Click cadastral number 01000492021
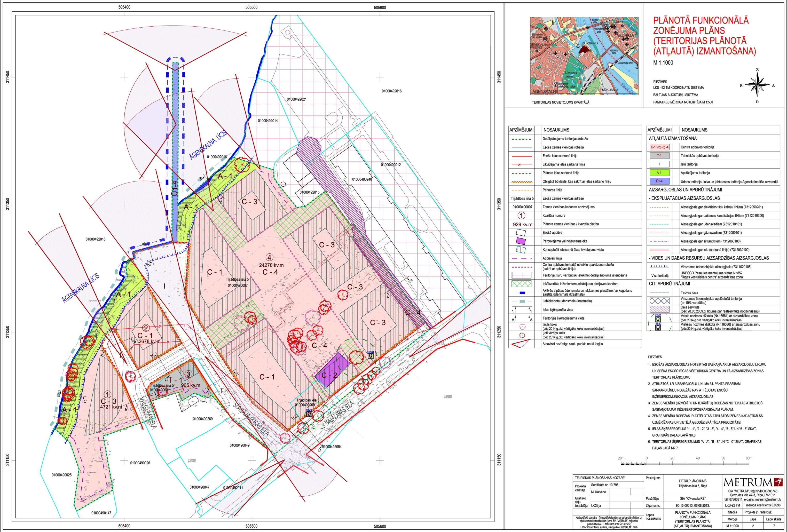The image size is (787, 532). tap(297, 99)
